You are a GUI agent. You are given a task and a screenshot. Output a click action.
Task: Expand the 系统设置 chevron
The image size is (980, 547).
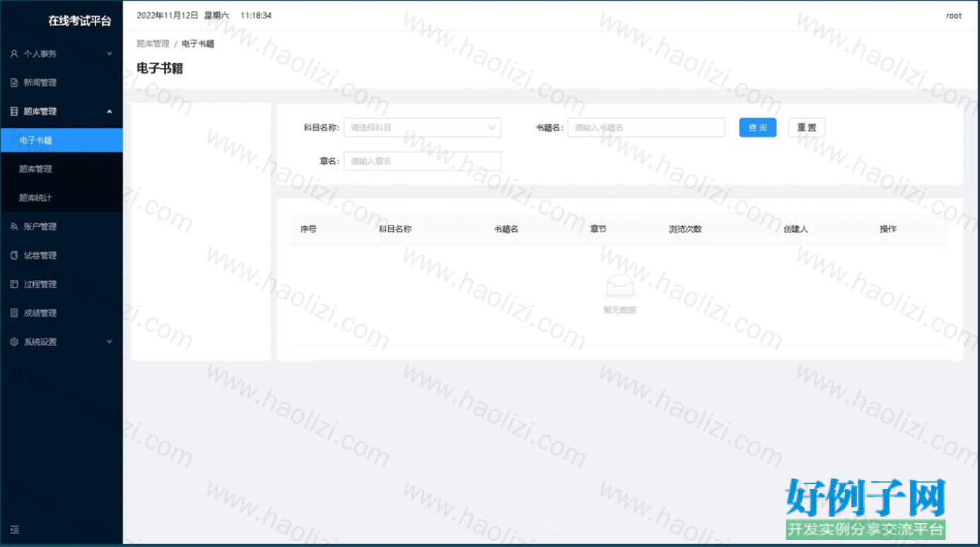pos(110,342)
